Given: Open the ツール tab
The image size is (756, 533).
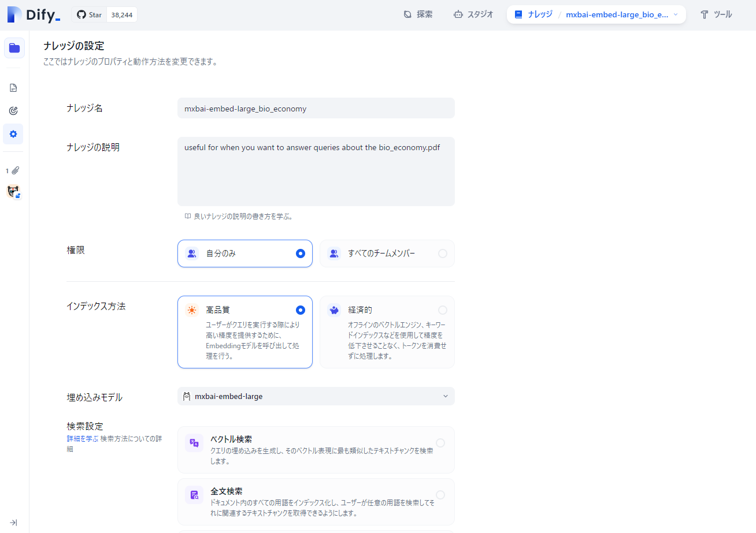Looking at the screenshot, I should point(716,14).
